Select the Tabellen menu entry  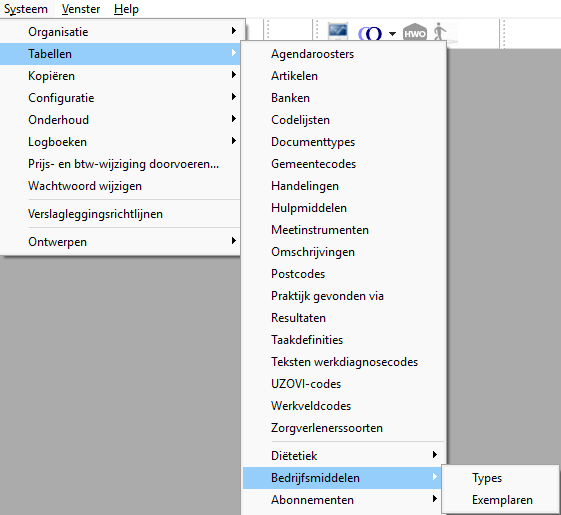click(120, 54)
